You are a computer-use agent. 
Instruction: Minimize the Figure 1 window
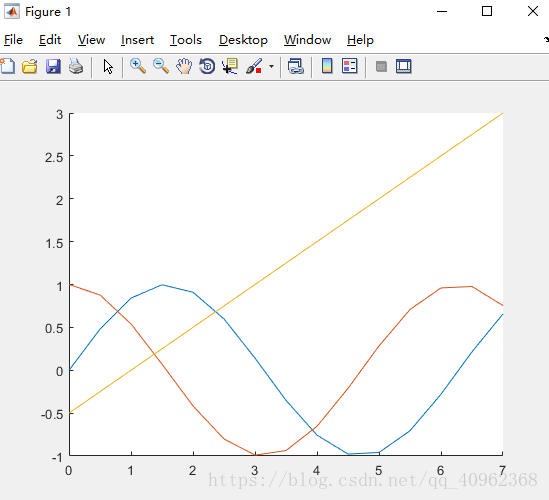pos(442,12)
